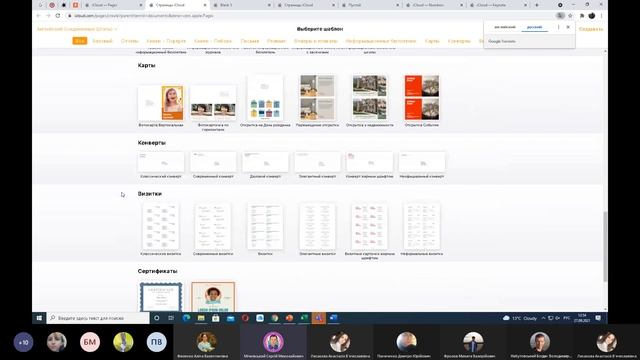
Task: Open Cortana circle on the taskbar
Action: click(x=157, y=318)
